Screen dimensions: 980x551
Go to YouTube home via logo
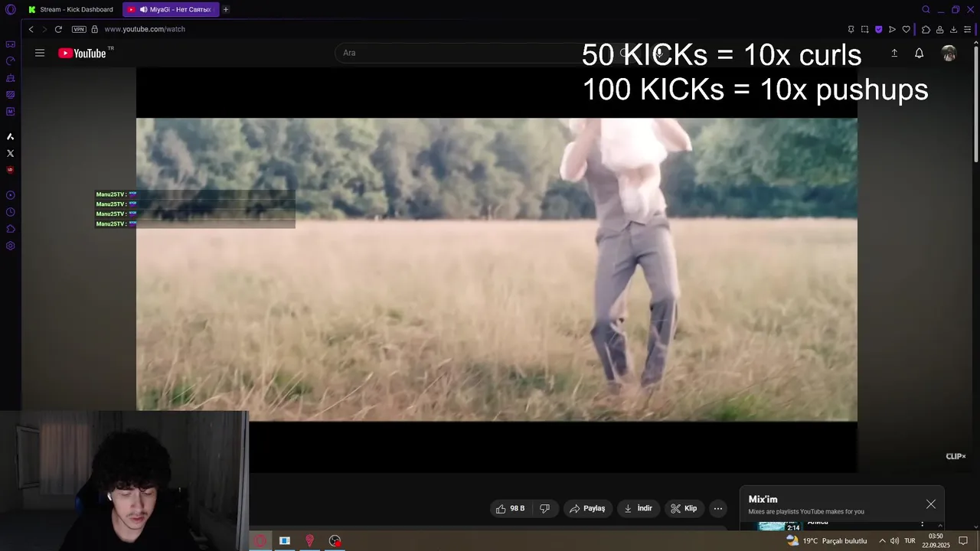(x=82, y=53)
